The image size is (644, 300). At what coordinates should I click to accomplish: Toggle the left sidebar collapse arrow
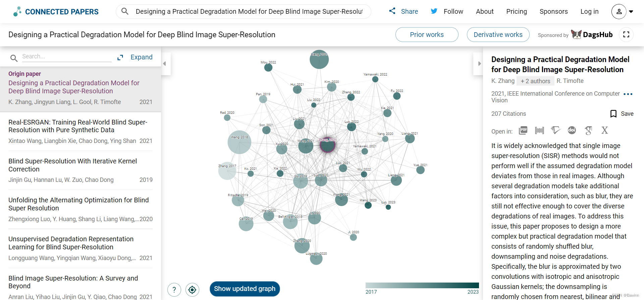point(165,63)
